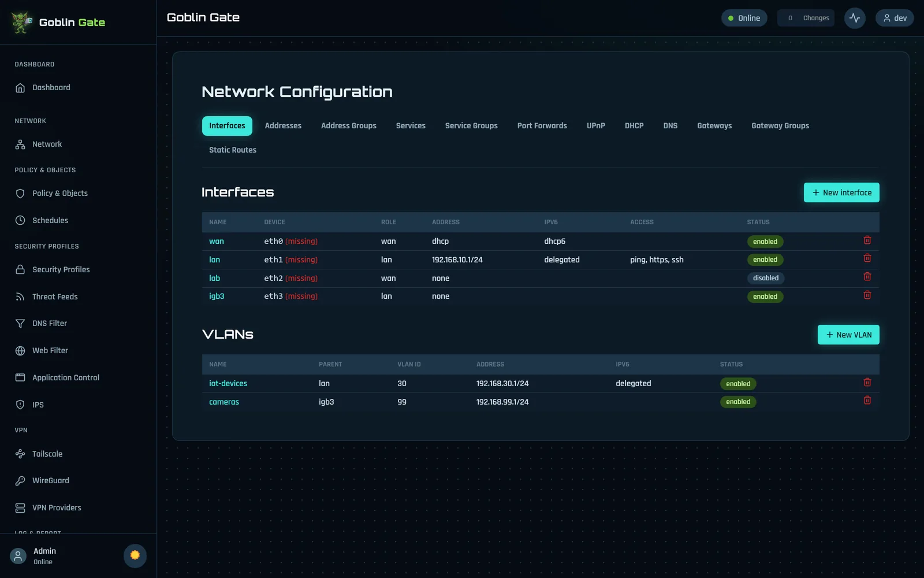The height and width of the screenshot is (578, 924).
Task: Open the cameras VLAN link
Action: pos(224,402)
